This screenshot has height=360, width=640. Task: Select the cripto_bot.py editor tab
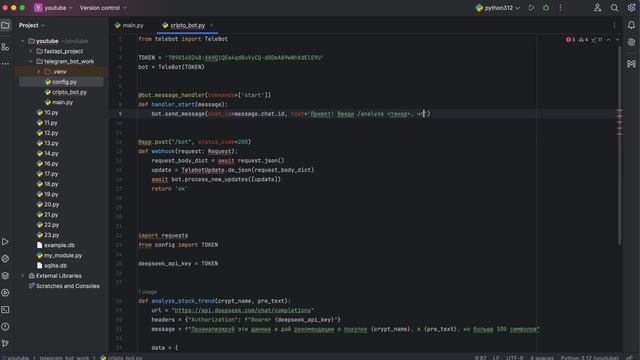187,25
